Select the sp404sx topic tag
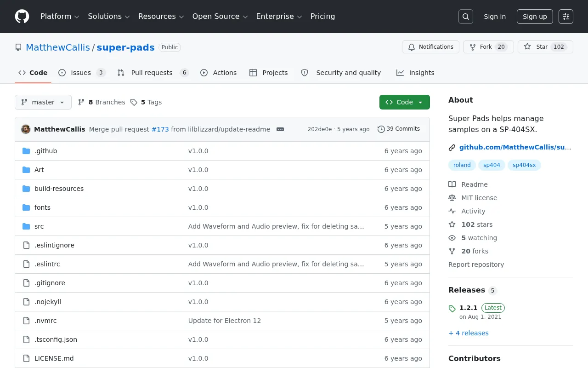The image size is (588, 368). coord(524,165)
